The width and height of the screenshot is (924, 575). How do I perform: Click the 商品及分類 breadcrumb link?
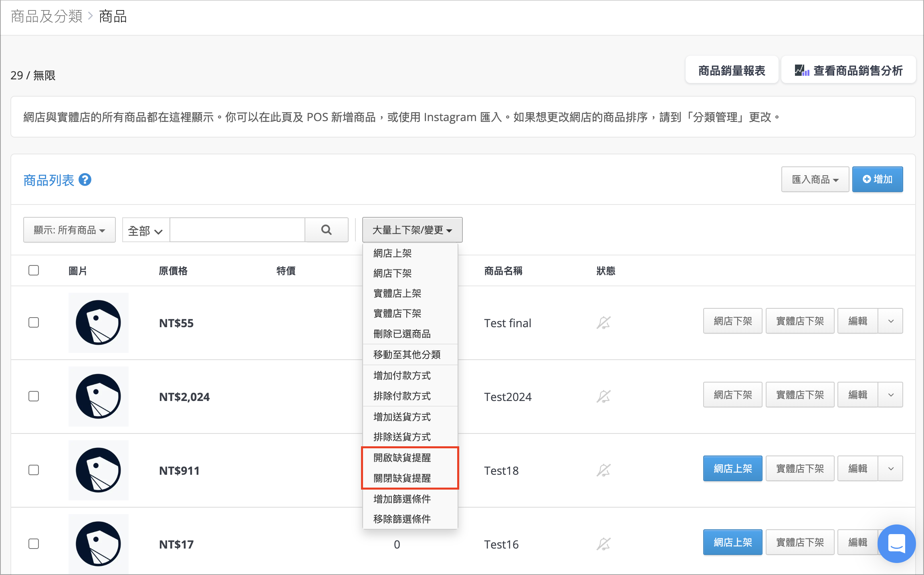(46, 16)
